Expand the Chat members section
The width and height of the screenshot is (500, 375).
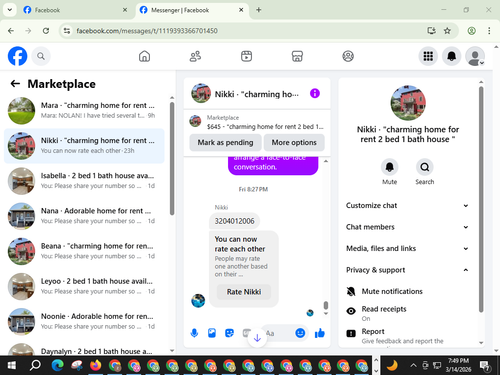[x=407, y=227]
